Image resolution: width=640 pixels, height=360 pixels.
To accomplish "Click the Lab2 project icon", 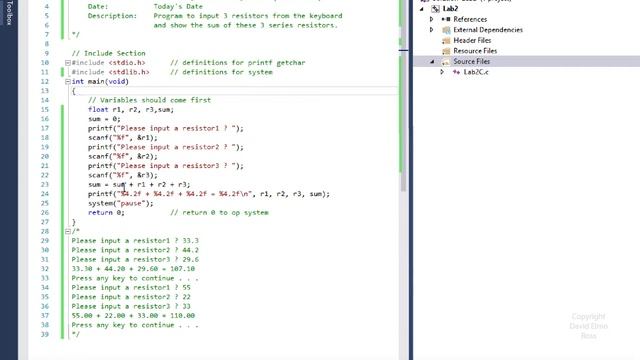I will click(435, 9).
